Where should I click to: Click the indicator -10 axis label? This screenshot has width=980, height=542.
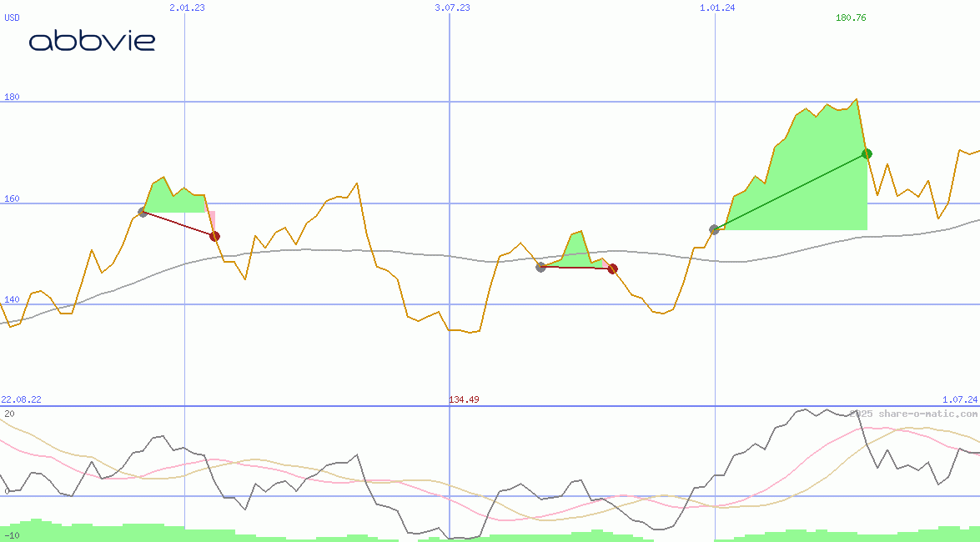click(x=12, y=536)
